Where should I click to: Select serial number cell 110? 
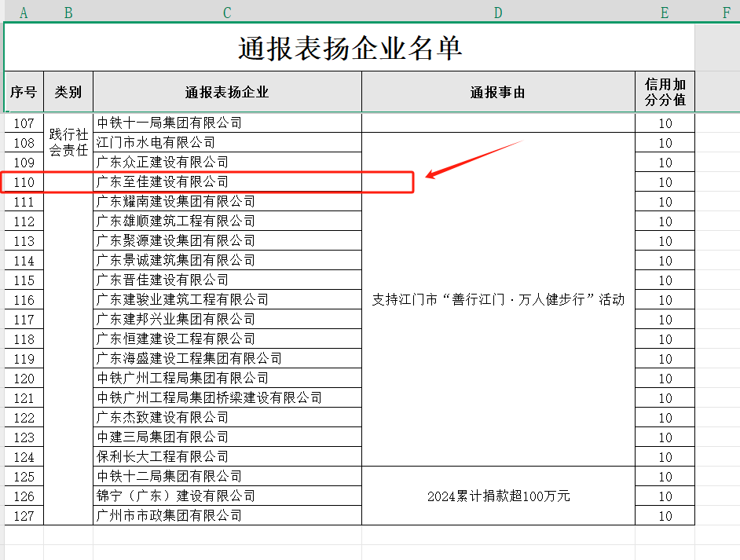tap(24, 182)
